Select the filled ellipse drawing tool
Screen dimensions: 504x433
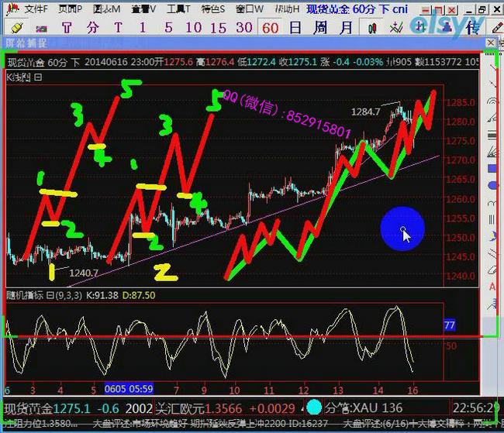[492, 186]
